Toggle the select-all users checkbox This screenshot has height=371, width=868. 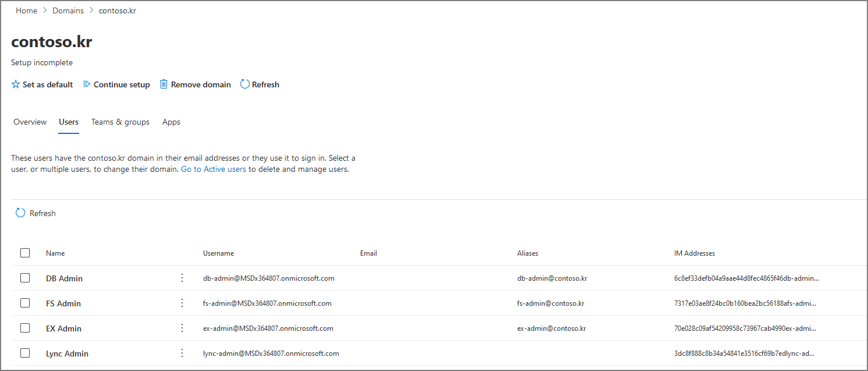[x=25, y=253]
